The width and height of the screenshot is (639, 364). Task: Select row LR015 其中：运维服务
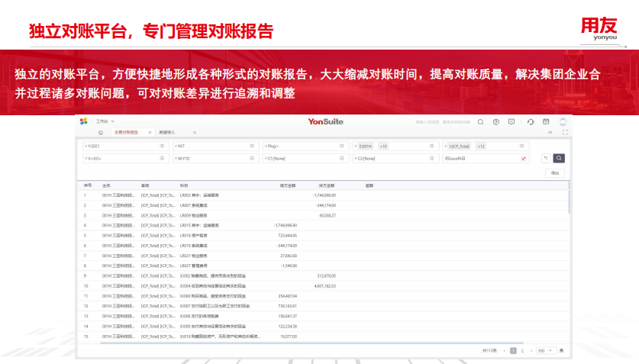(x=323, y=225)
